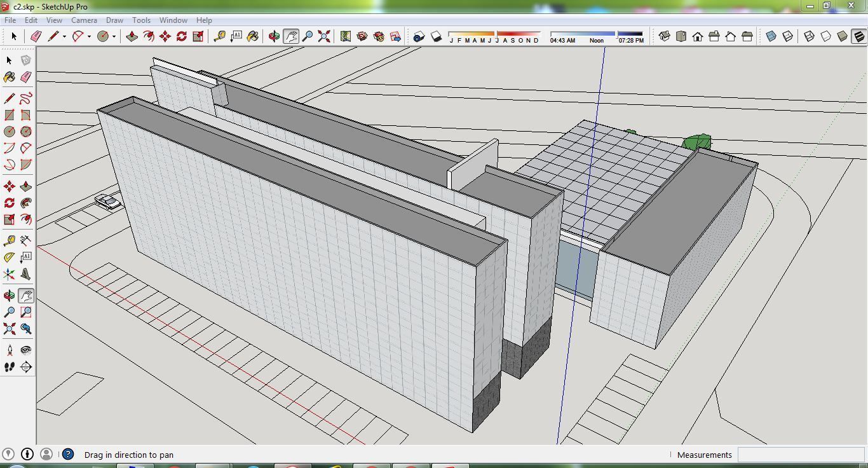Select the Eraser in the top toolbar
The image size is (868, 468).
tap(36, 36)
